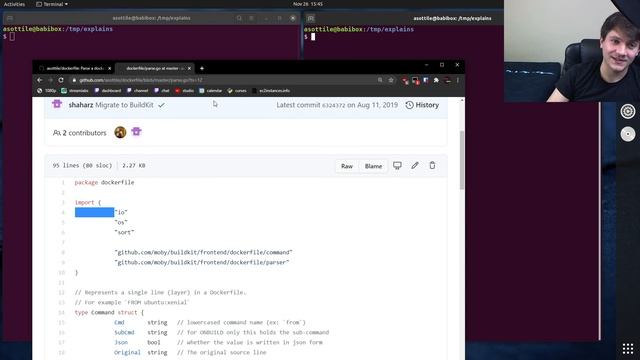
Task: Go back in the browser
Action: [40, 80]
